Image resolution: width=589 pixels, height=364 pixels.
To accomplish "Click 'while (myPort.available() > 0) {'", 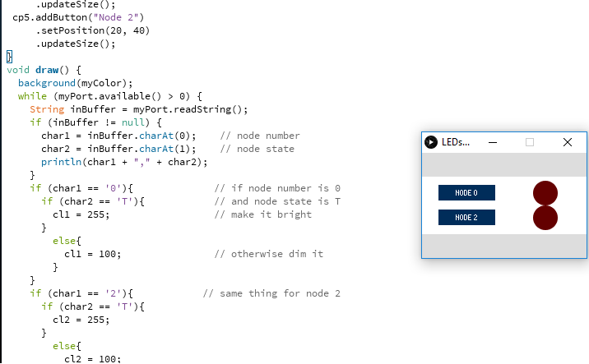I will pyautogui.click(x=109, y=96).
